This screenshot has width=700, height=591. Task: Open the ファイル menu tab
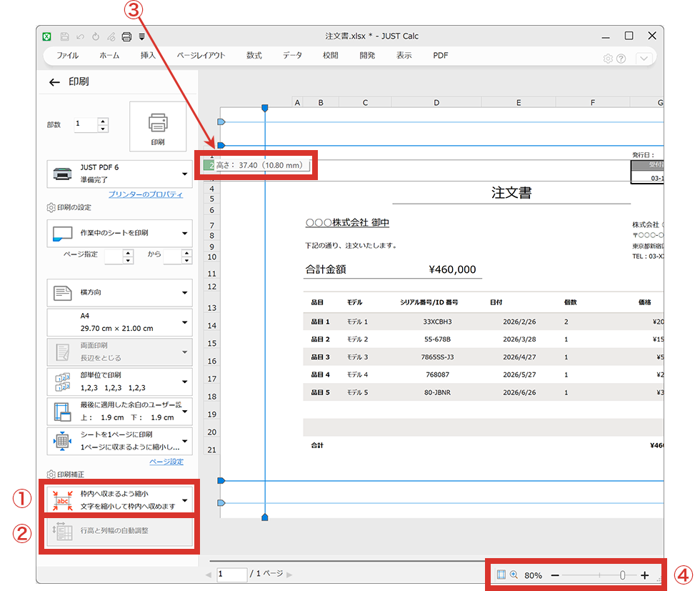pyautogui.click(x=67, y=56)
